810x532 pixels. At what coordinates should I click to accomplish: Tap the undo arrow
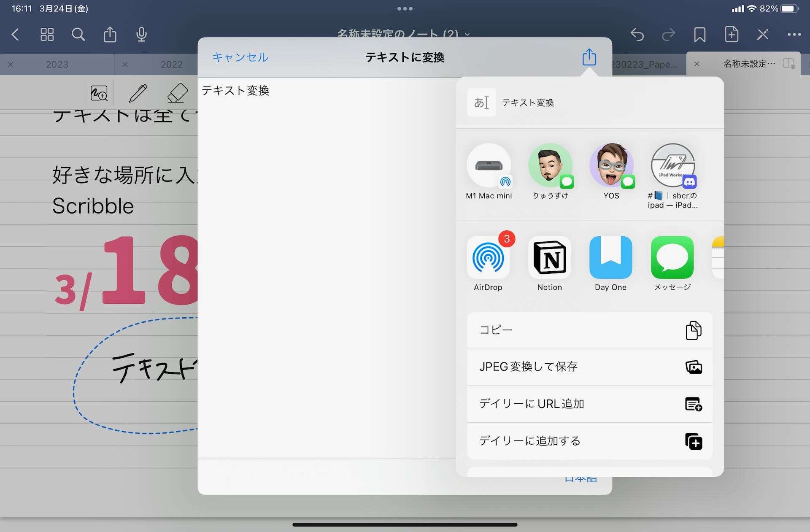637,35
